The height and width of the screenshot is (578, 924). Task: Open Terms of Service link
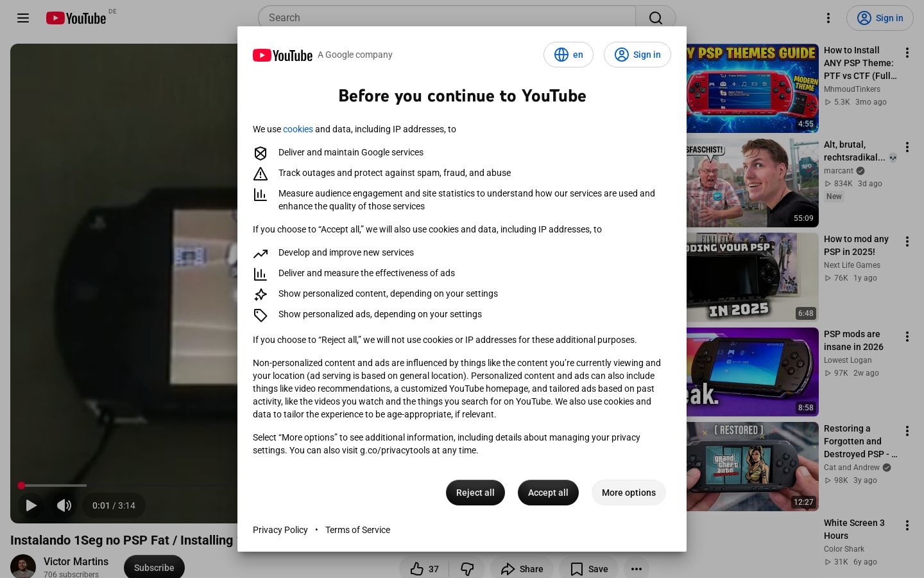357,530
